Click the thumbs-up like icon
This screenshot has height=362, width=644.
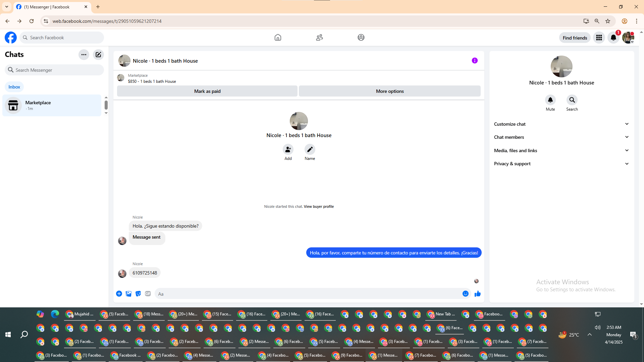(x=478, y=294)
